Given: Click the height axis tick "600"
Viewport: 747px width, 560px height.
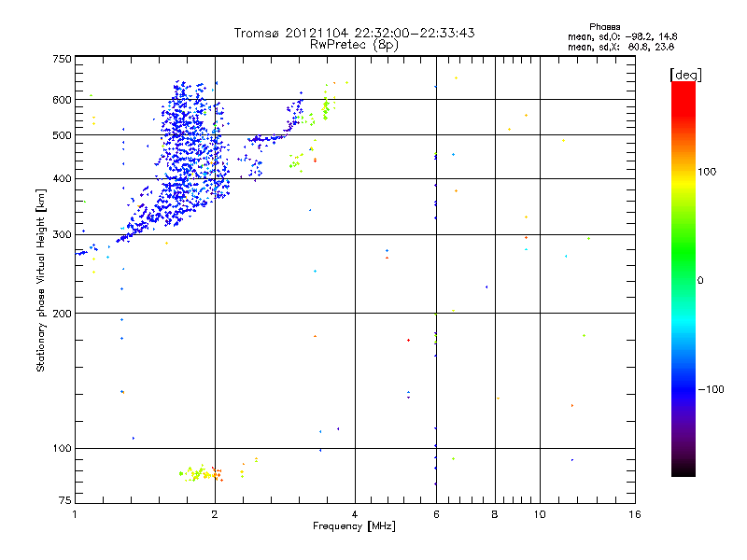Looking at the screenshot, I should [62, 100].
